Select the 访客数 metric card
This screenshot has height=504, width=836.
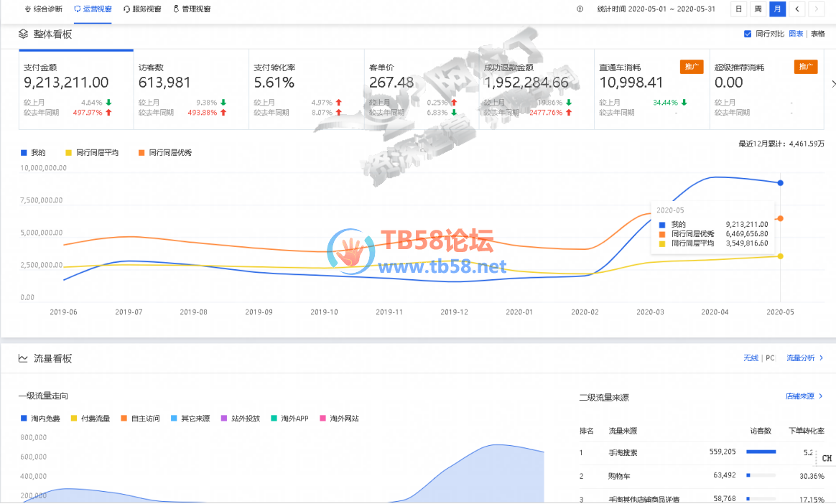click(191, 89)
